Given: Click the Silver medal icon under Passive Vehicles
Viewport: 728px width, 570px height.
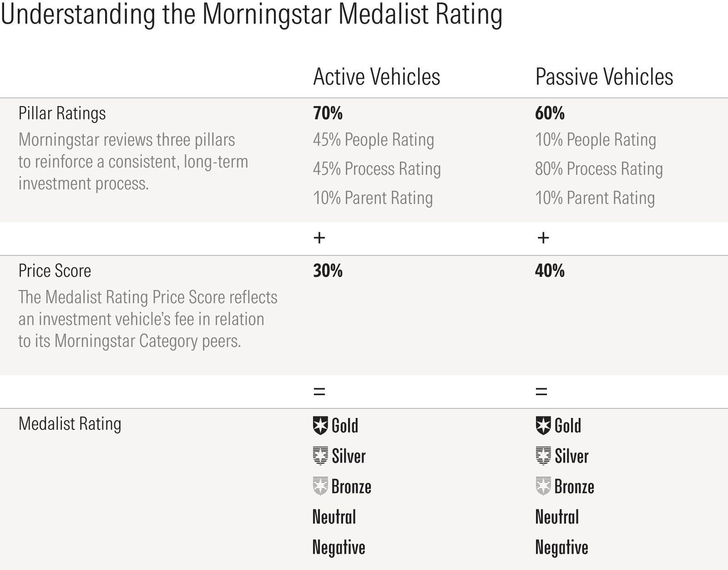Looking at the screenshot, I should 543,456.
